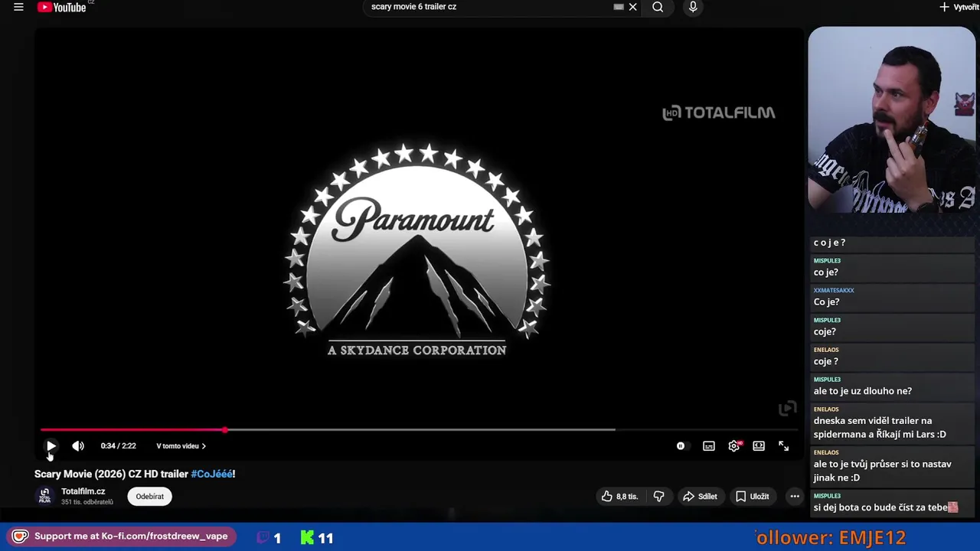Click the XXMATESAKXX chat username
Viewport: 980px width, 551px height.
pos(834,291)
